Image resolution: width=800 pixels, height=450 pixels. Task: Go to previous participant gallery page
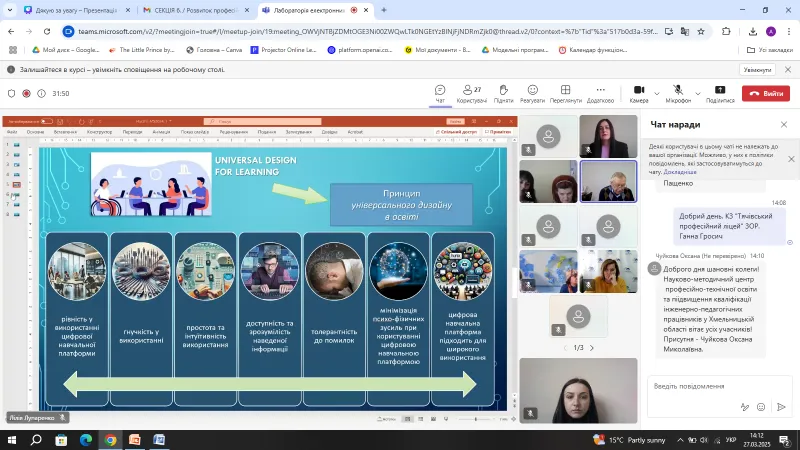pyautogui.click(x=565, y=348)
